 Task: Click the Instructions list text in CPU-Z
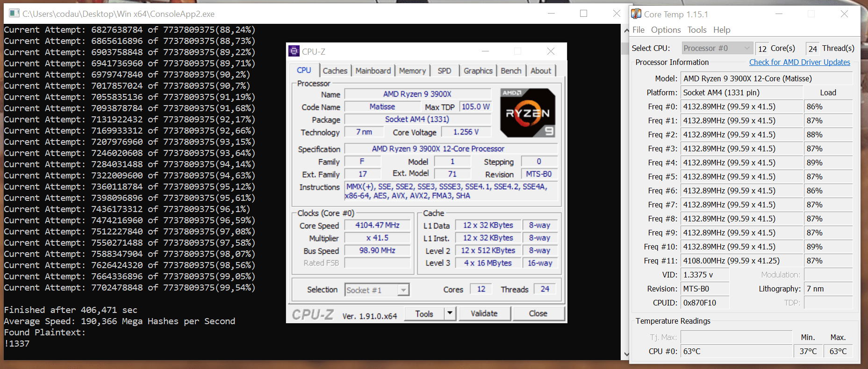coord(451,191)
